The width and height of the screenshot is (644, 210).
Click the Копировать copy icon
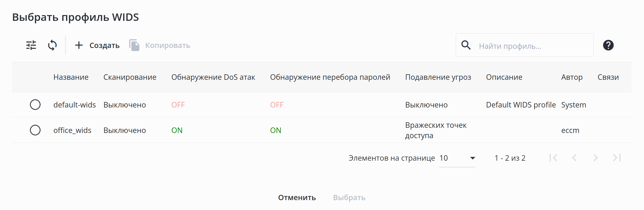coord(134,45)
